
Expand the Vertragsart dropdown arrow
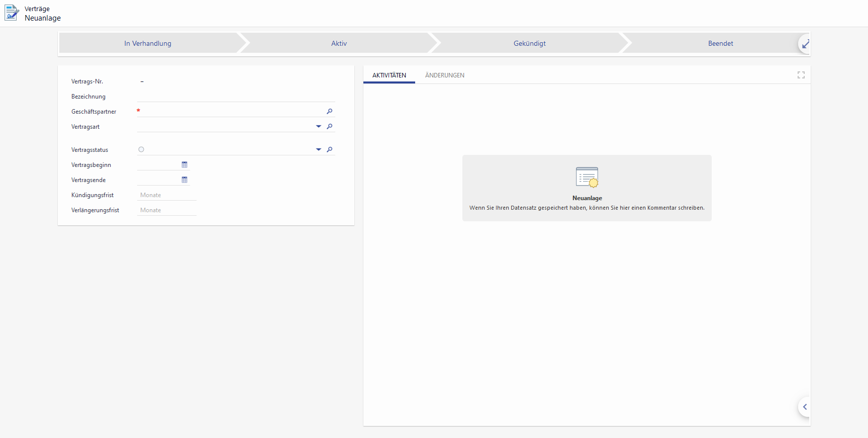point(319,127)
